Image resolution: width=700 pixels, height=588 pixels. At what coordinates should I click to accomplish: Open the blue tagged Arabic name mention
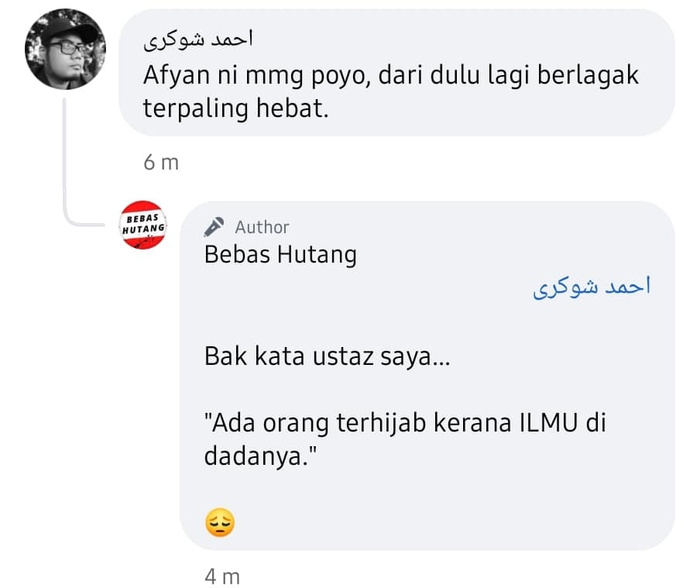pyautogui.click(x=592, y=287)
